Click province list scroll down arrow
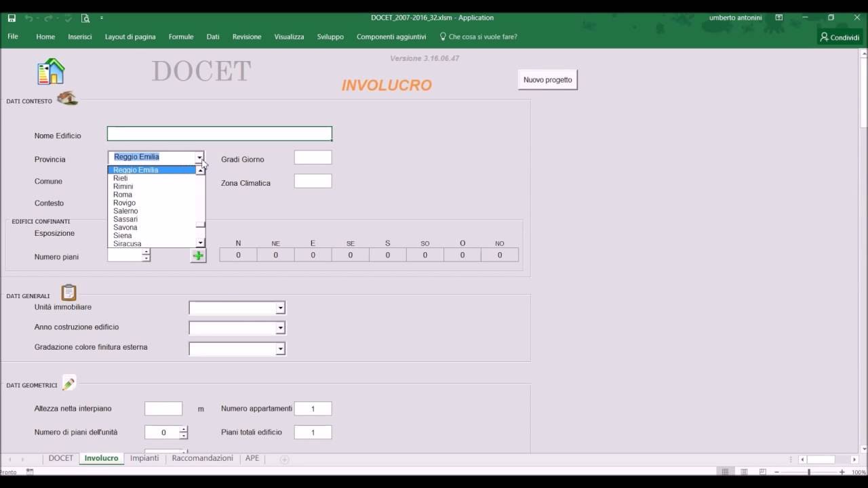 coord(200,243)
